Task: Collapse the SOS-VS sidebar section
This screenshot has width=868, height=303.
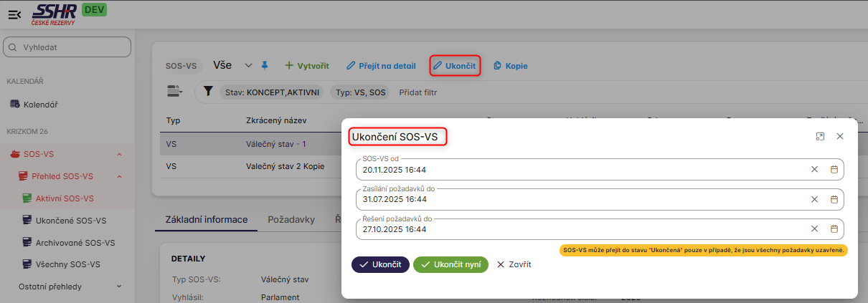Action: [x=119, y=154]
